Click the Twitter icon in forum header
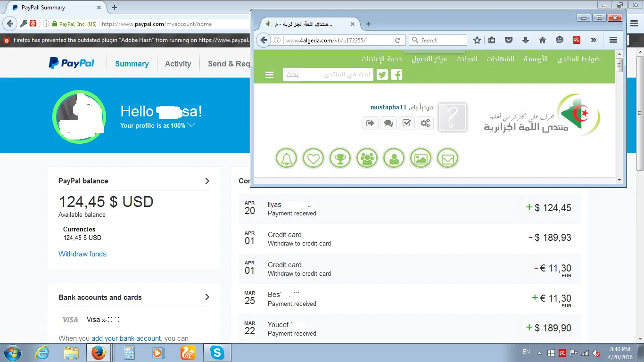 [382, 74]
